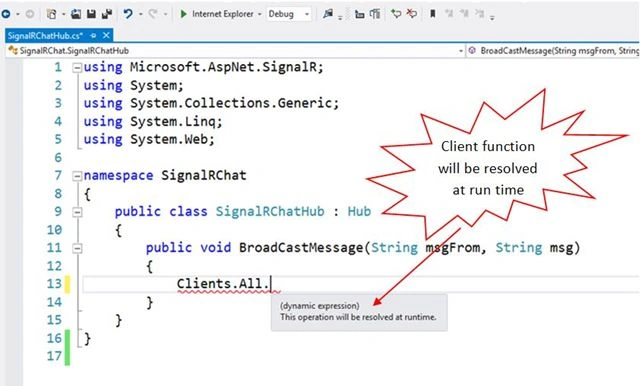
Task: Click the New Project toolbar icon
Action: (x=51, y=14)
